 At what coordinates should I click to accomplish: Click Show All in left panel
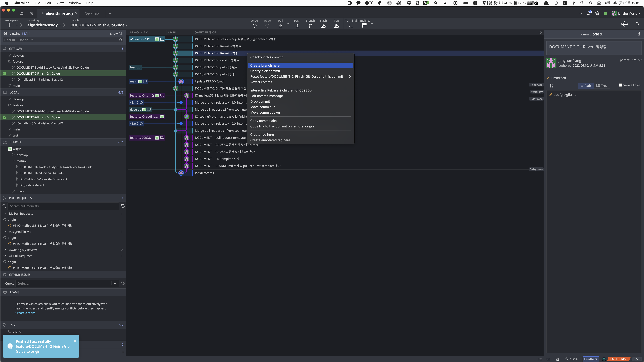(116, 33)
